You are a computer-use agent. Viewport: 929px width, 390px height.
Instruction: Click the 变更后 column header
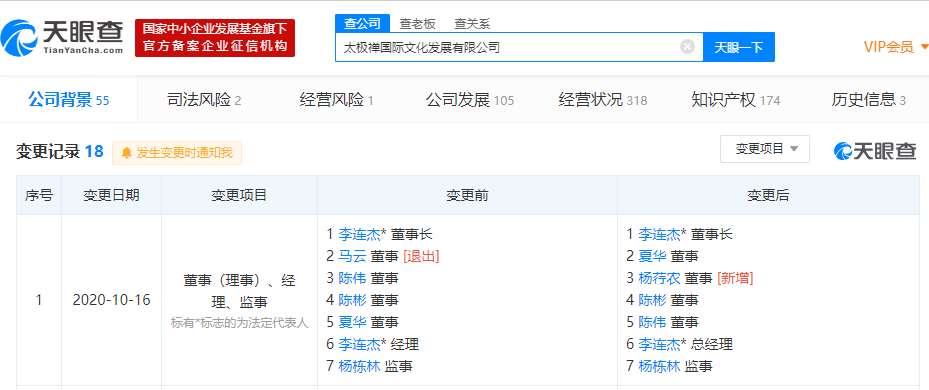point(768,195)
